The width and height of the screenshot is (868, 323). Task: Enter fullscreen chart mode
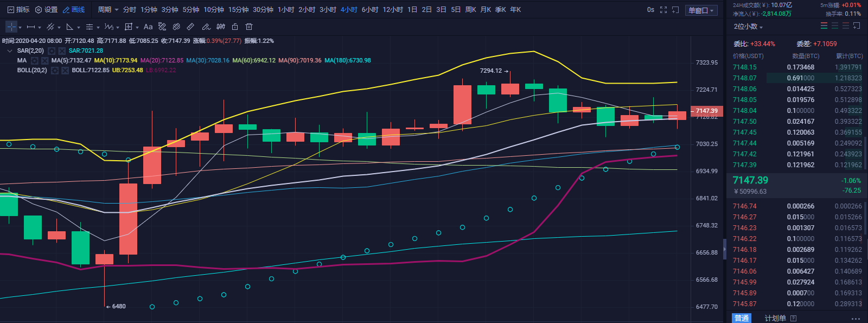click(x=663, y=10)
